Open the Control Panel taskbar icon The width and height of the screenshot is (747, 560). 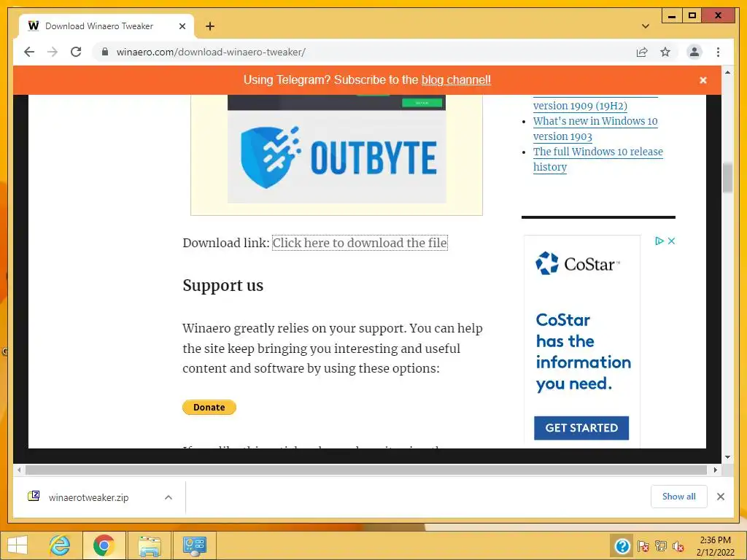pyautogui.click(x=194, y=545)
